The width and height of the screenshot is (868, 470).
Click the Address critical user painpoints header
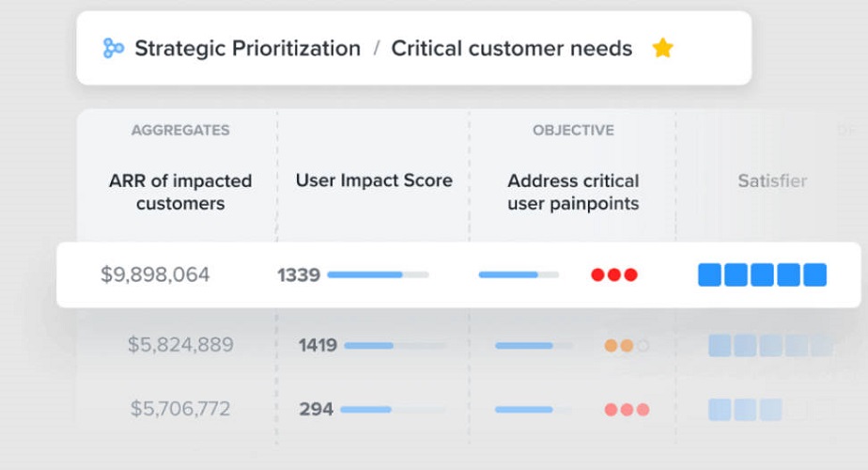[x=573, y=192]
